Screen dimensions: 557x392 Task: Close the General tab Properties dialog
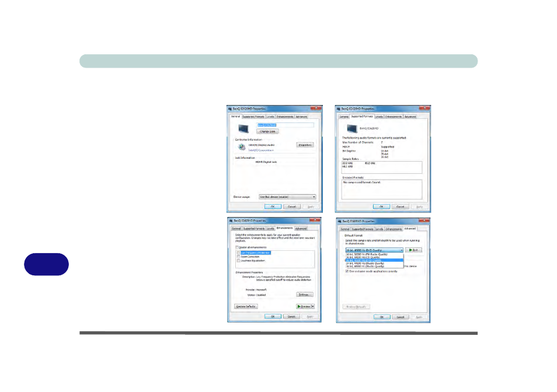(316, 108)
